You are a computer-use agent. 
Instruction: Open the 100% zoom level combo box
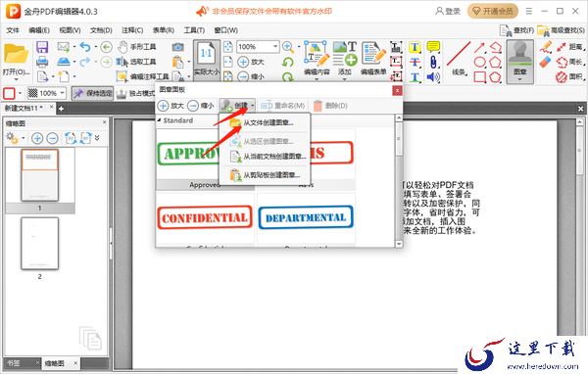(x=259, y=47)
